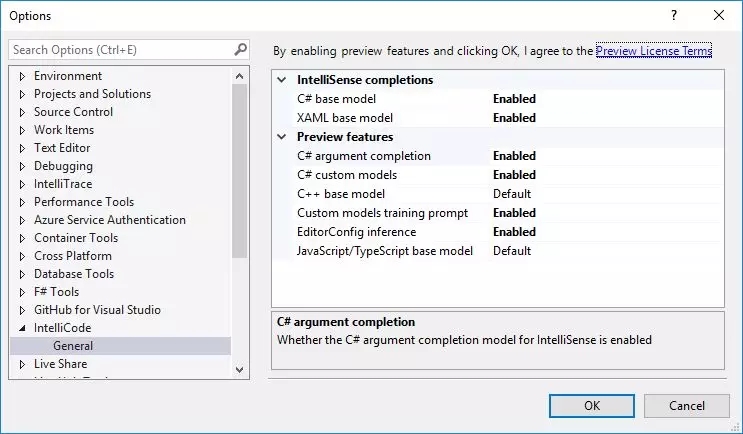Select the Source Control category
This screenshot has height=434, width=743.
pos(73,112)
